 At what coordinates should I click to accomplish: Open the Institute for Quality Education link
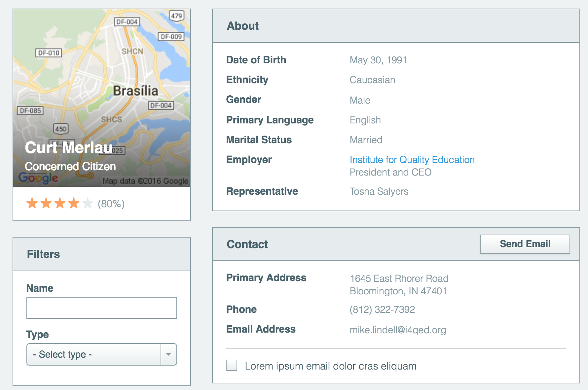tap(412, 160)
